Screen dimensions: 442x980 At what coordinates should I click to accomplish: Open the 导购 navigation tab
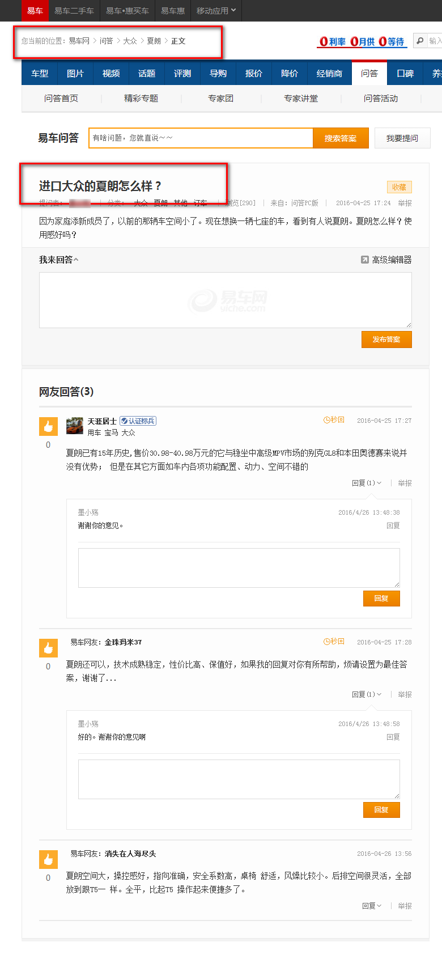tap(218, 73)
